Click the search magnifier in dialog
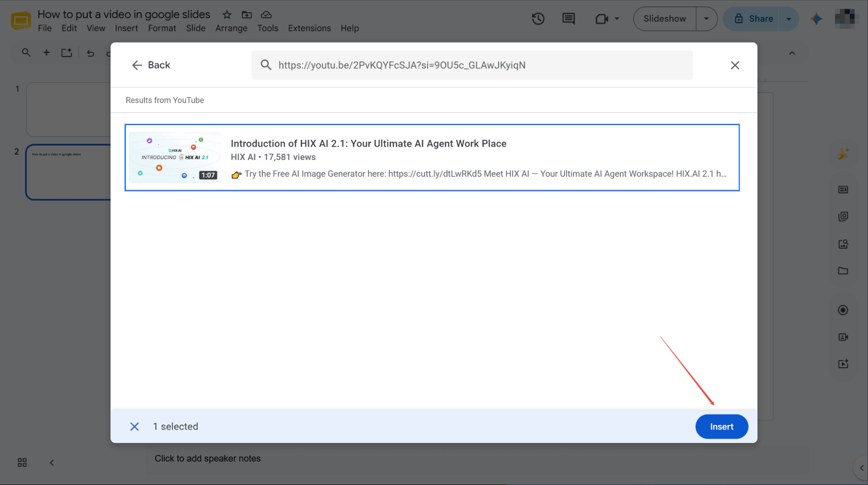868x485 pixels. point(266,65)
